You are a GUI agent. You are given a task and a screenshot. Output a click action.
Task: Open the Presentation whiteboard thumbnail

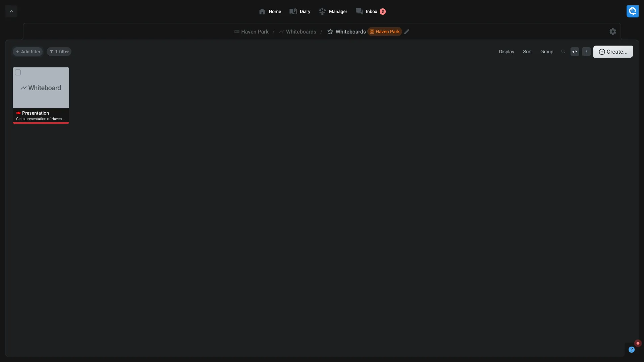point(41,88)
